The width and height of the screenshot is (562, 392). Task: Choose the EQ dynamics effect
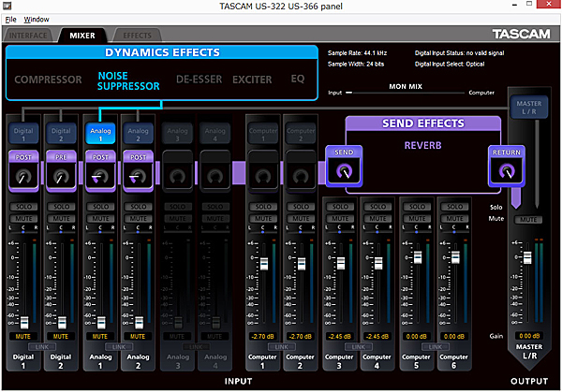tap(298, 79)
